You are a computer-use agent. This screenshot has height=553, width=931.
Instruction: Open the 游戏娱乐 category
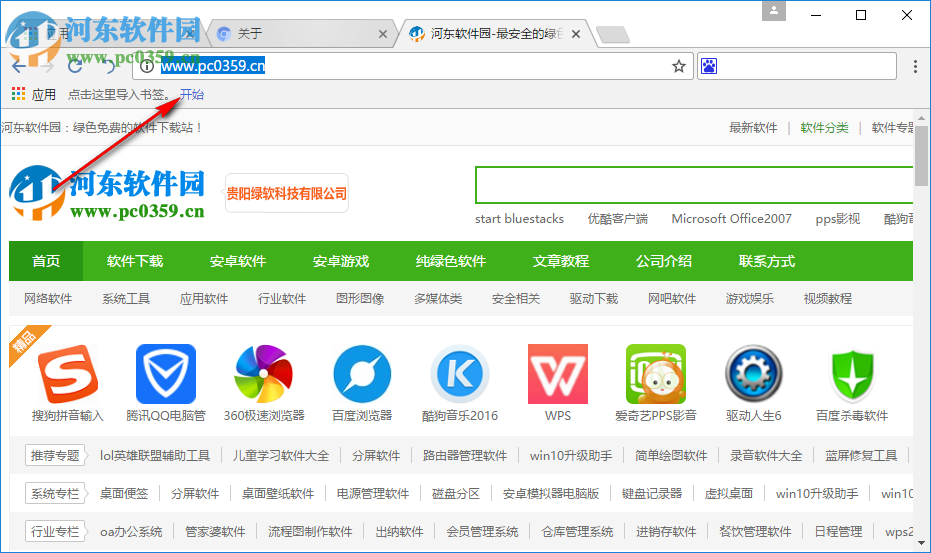click(x=749, y=299)
